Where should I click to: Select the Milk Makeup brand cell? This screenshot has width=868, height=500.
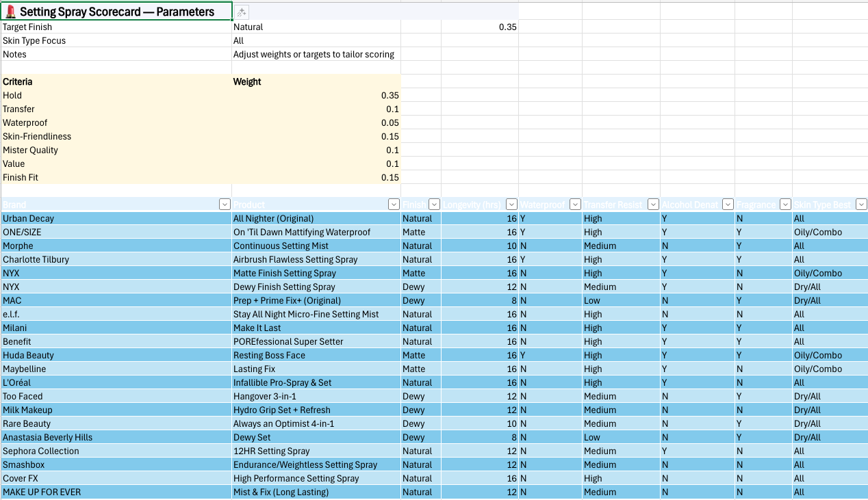coord(116,410)
